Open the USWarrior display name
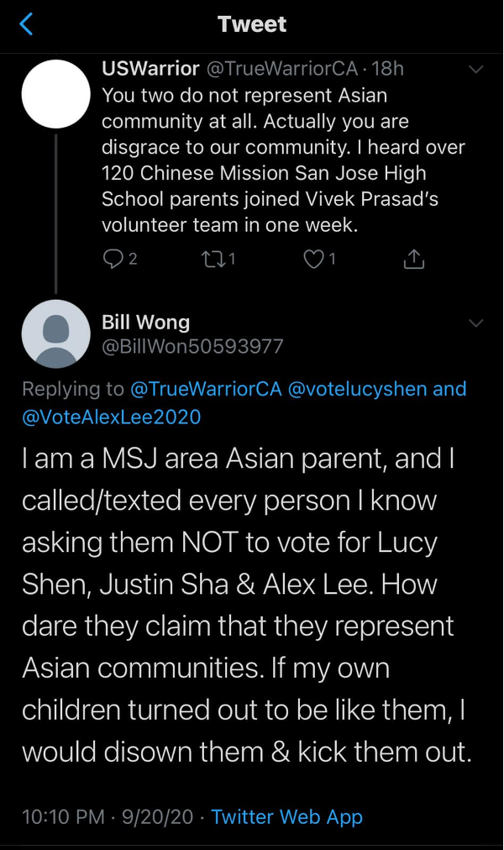The image size is (504, 850). pos(150,68)
